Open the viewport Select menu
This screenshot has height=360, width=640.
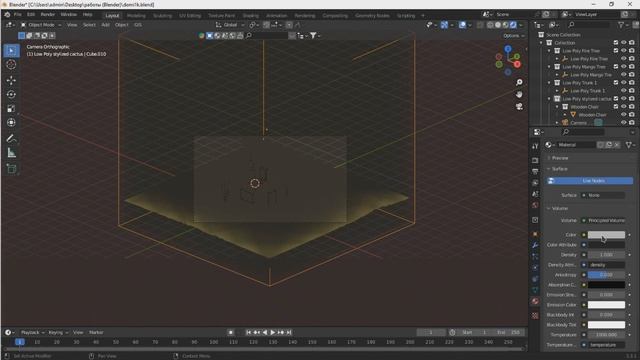pos(89,25)
